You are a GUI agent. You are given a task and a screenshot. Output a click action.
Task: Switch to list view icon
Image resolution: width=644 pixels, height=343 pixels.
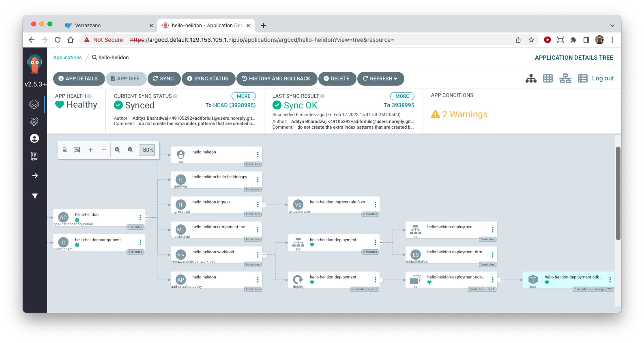click(x=582, y=78)
